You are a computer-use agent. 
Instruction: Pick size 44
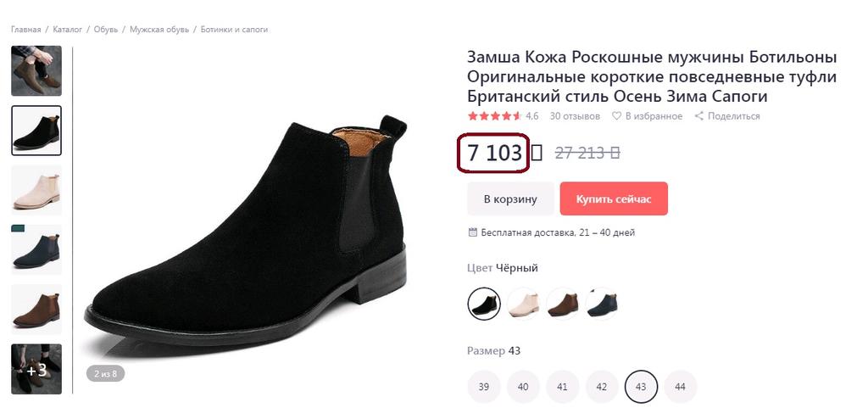tap(680, 387)
